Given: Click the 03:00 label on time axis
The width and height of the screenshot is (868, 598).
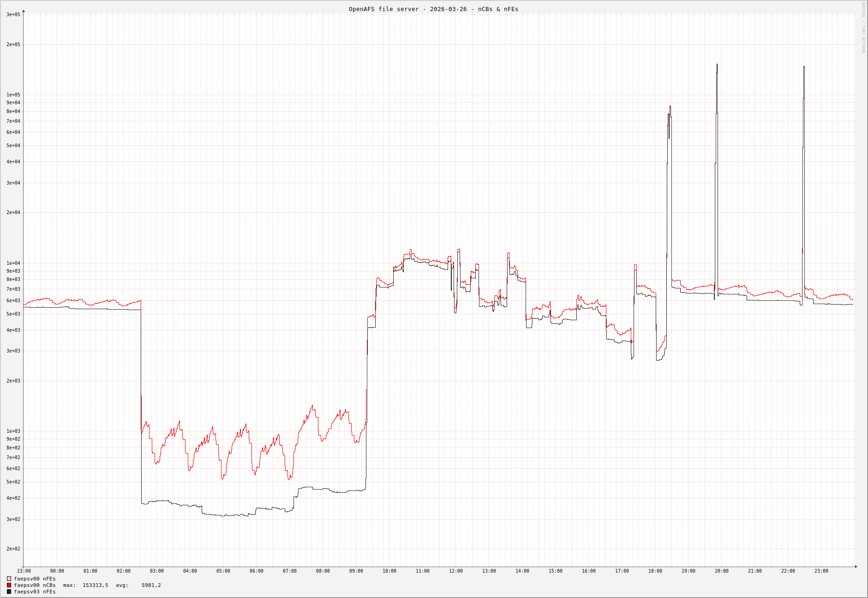Looking at the screenshot, I should click(x=156, y=571).
